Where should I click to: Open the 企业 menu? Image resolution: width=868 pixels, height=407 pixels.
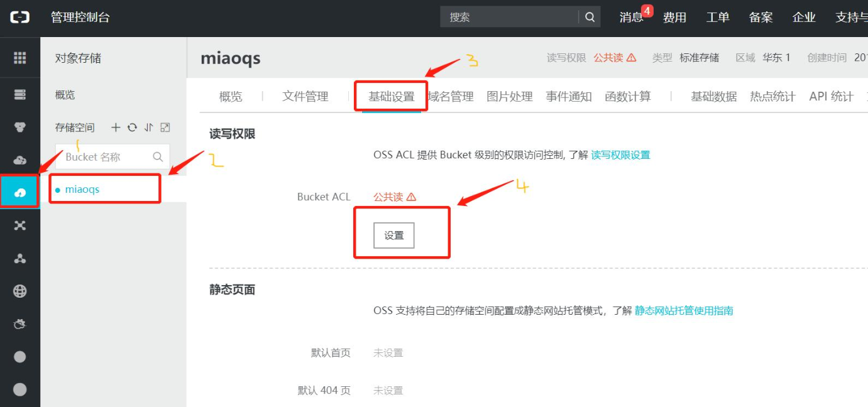coord(804,18)
